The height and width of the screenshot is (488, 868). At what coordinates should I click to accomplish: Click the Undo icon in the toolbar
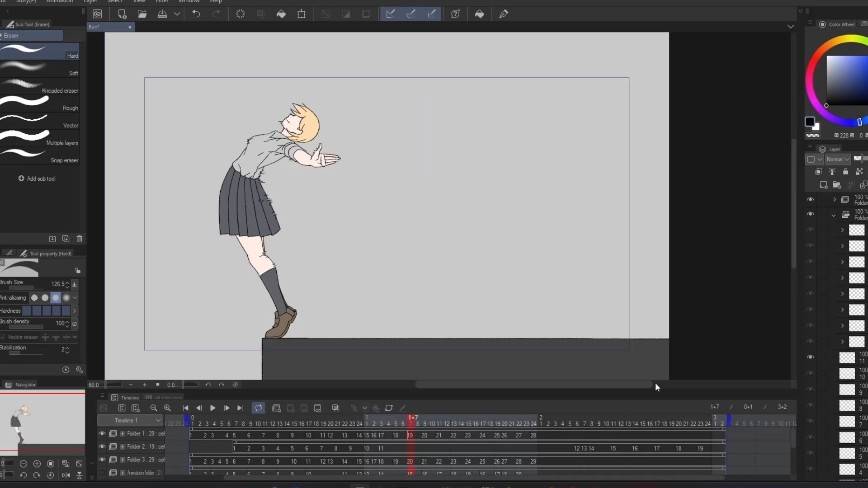point(196,14)
